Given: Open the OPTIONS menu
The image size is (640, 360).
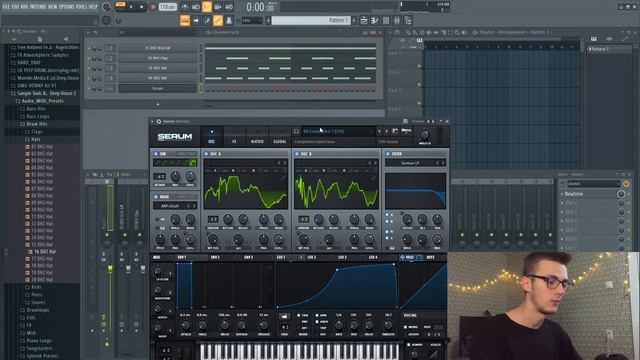Looking at the screenshot, I should point(67,7).
